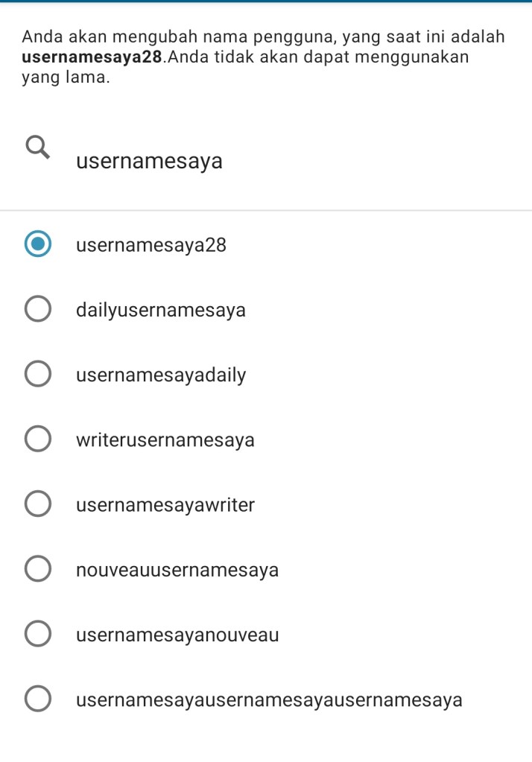Select the writerusernamesaya radio circle
This screenshot has width=532, height=762.
[x=38, y=440]
